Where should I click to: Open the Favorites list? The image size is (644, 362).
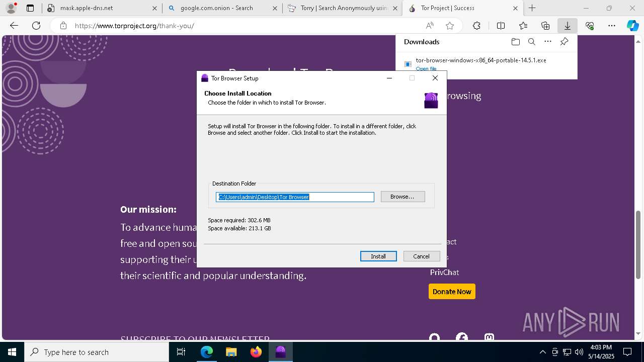point(523,26)
